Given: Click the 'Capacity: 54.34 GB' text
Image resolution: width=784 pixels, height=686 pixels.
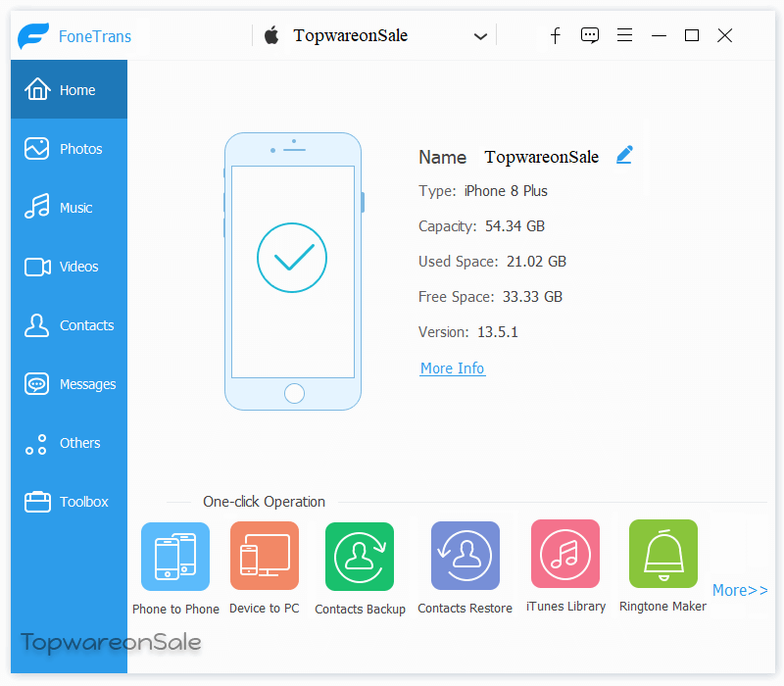Looking at the screenshot, I should [481, 226].
